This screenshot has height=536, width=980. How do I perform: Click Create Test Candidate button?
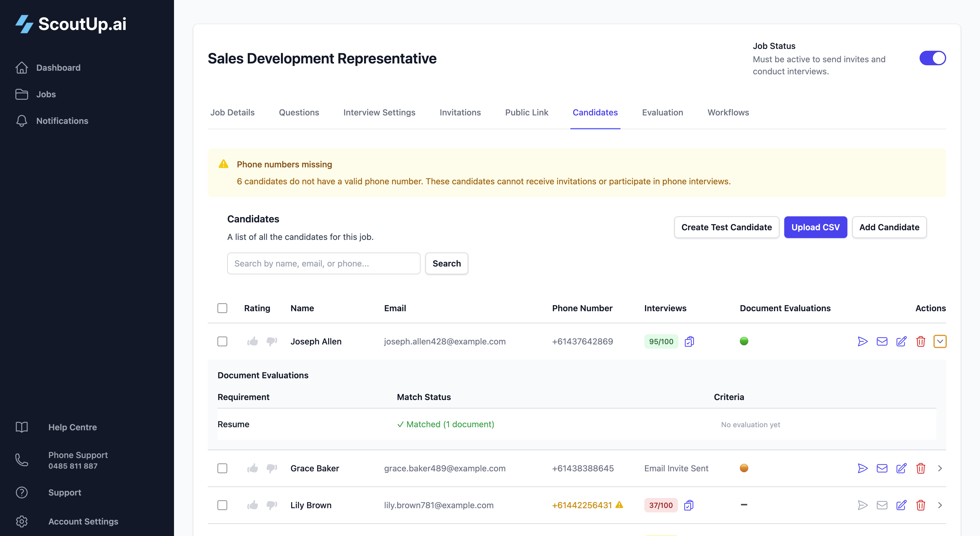726,227
